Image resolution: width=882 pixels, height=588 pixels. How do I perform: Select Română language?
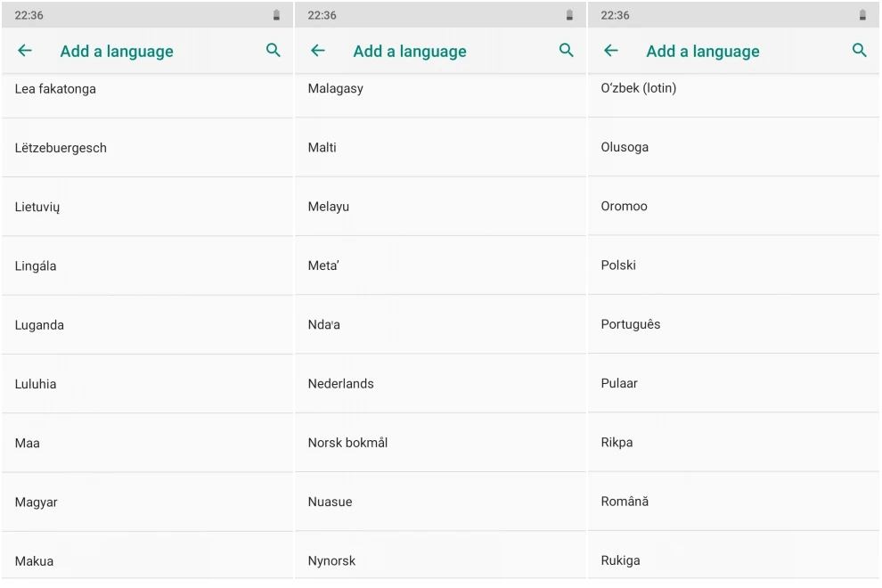point(733,502)
